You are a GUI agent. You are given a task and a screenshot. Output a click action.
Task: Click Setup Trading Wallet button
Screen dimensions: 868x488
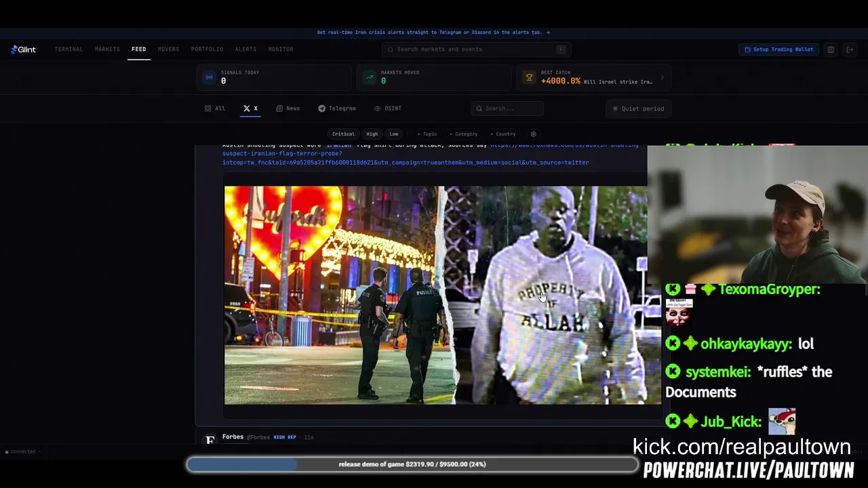(x=778, y=49)
